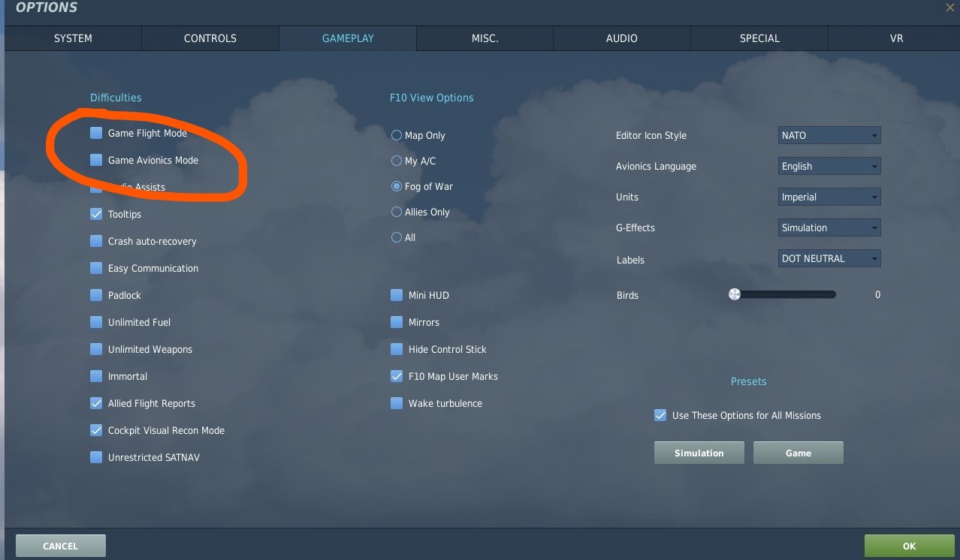Image resolution: width=960 pixels, height=560 pixels.
Task: Switch to the SPECIAL tab
Action: (759, 38)
